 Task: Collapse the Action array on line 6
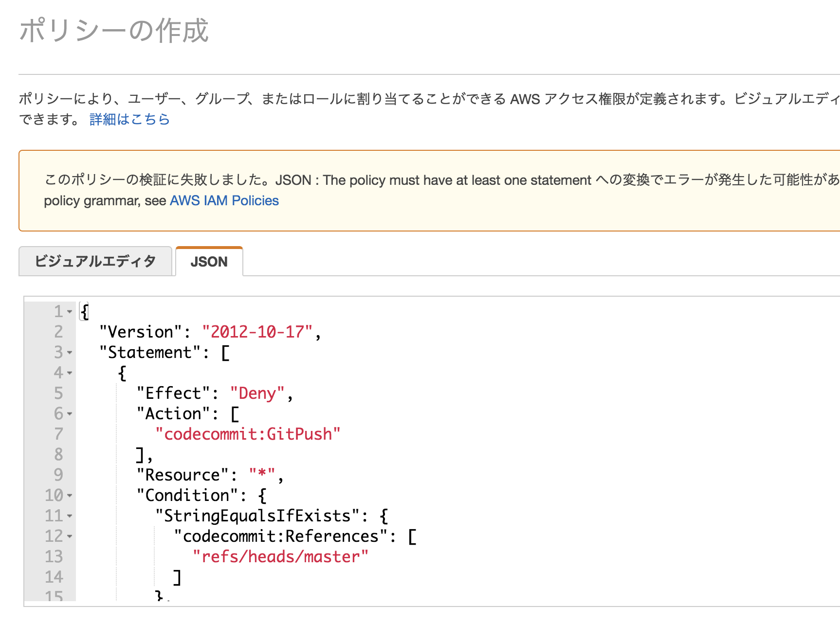pyautogui.click(x=70, y=414)
